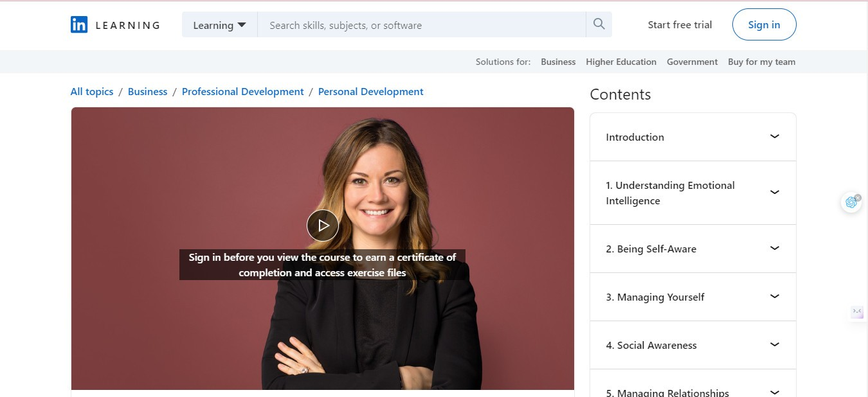Expand Understanding Emotional Intelligence section chevron
This screenshot has width=868, height=397.
775,192
